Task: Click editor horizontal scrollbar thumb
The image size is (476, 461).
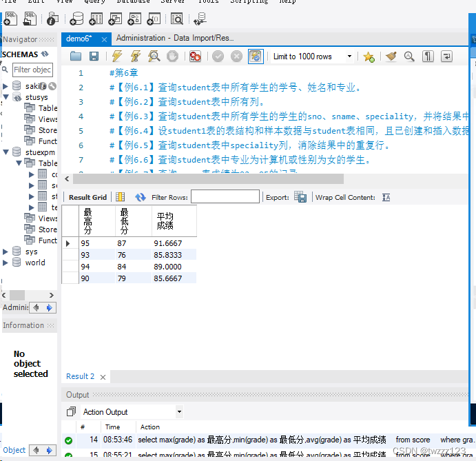Action: (208, 179)
